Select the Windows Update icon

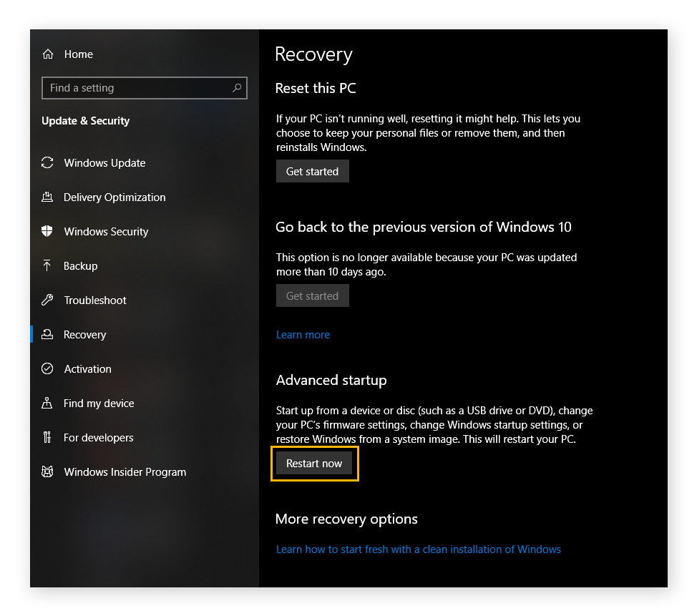(47, 162)
